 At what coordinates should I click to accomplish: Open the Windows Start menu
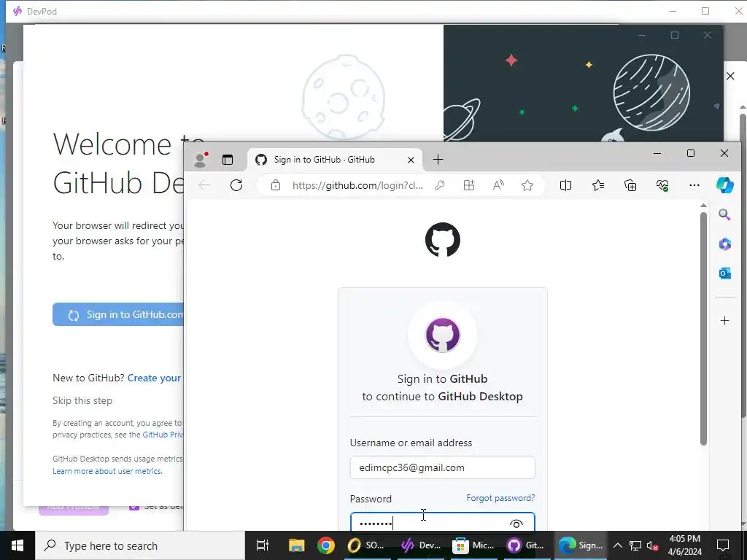point(18,545)
